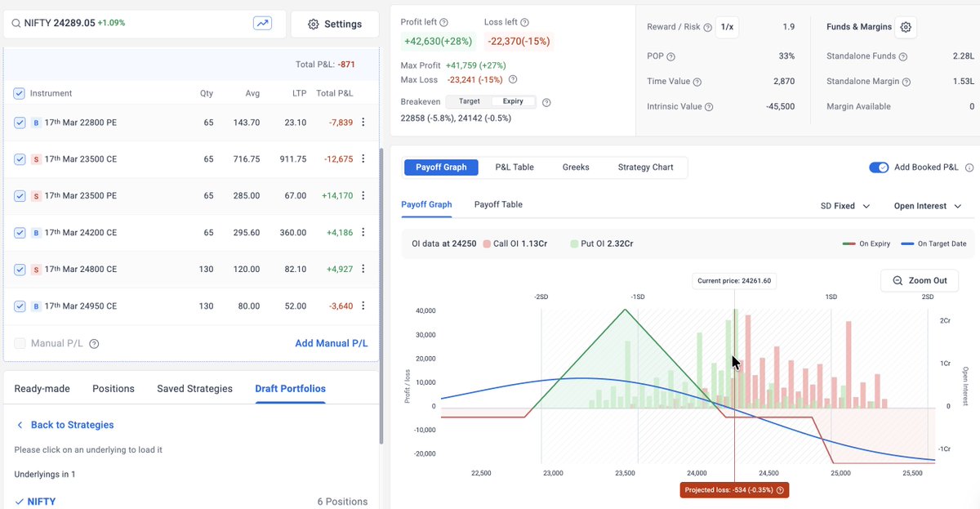Uncheck the 17th Mar 23500 PE position

pos(20,196)
